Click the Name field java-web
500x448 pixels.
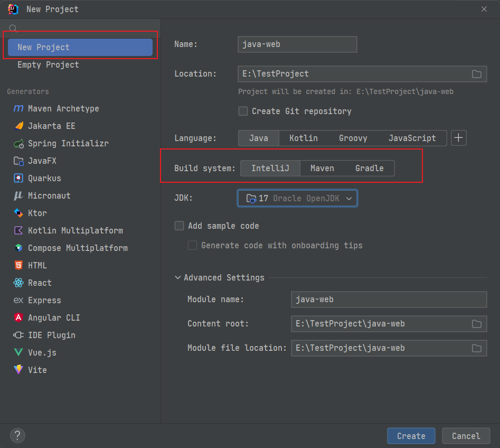(x=297, y=44)
